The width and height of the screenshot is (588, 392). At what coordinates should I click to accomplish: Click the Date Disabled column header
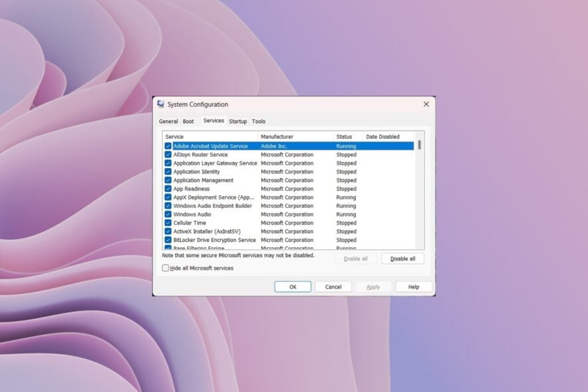point(388,137)
